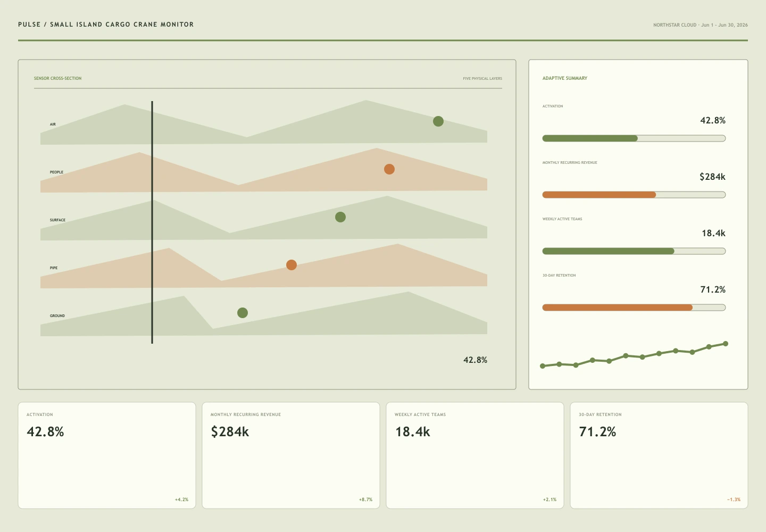Click the GROUND layer label
766x532 pixels.
57,316
